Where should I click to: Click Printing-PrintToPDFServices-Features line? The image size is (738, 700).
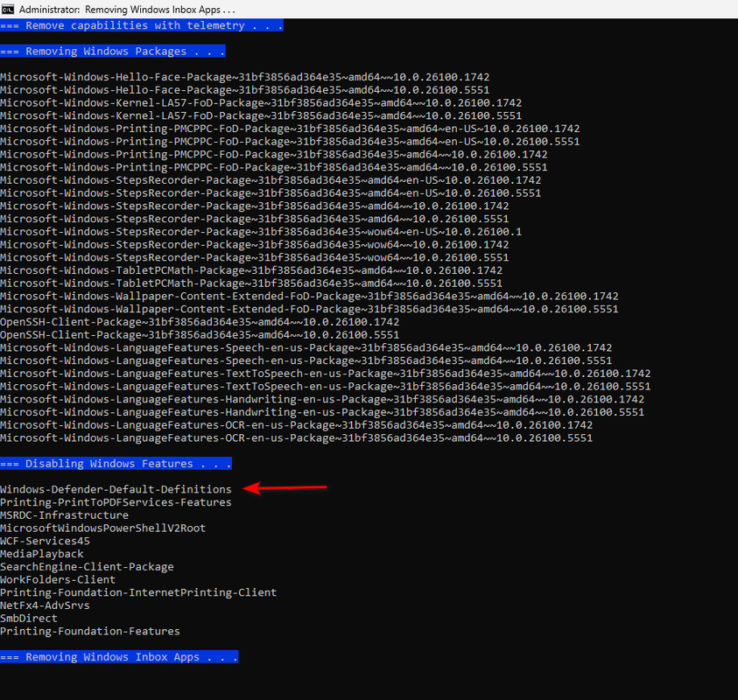tap(116, 502)
